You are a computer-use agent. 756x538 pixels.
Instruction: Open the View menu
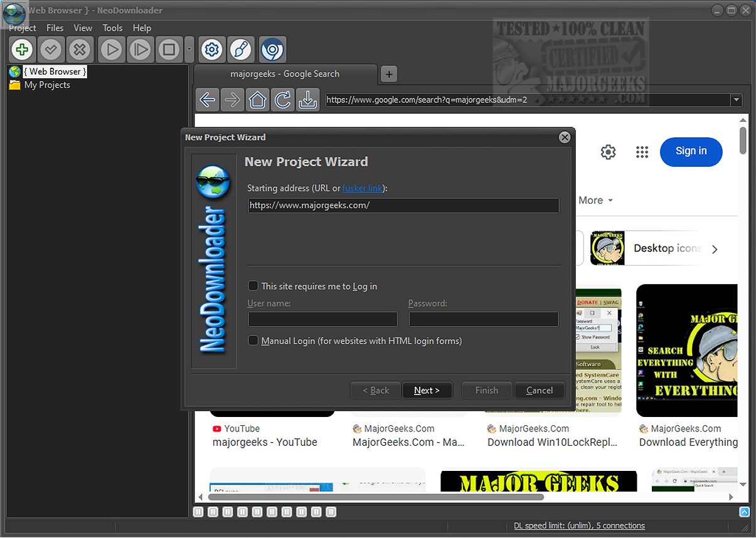click(x=83, y=28)
